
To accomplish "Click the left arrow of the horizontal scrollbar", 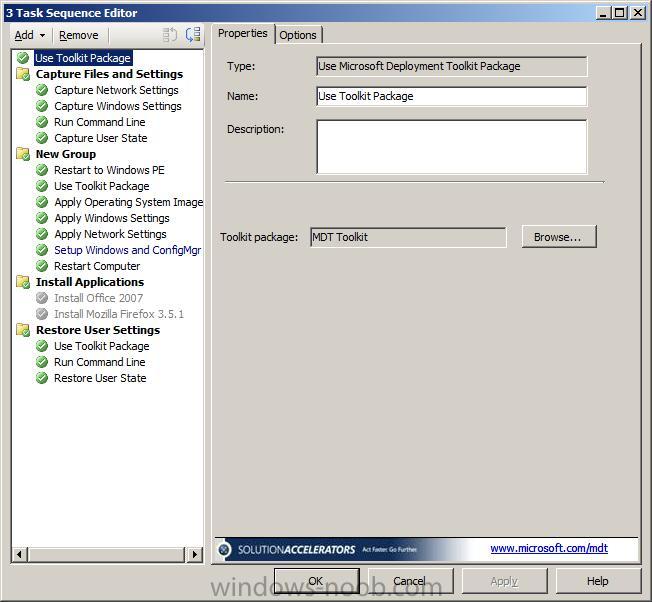I will coord(19,554).
